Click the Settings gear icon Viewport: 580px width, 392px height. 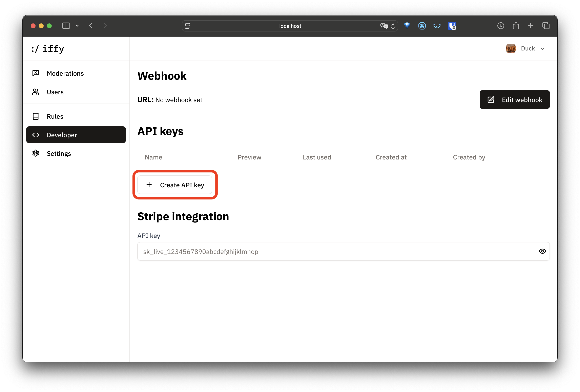tap(36, 153)
